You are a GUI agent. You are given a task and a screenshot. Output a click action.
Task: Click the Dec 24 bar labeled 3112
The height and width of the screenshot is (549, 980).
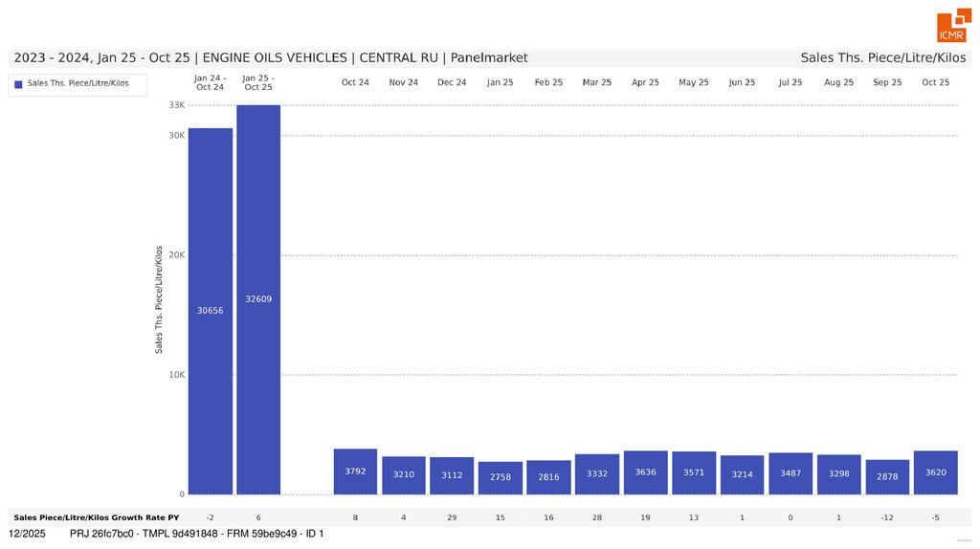(x=452, y=475)
